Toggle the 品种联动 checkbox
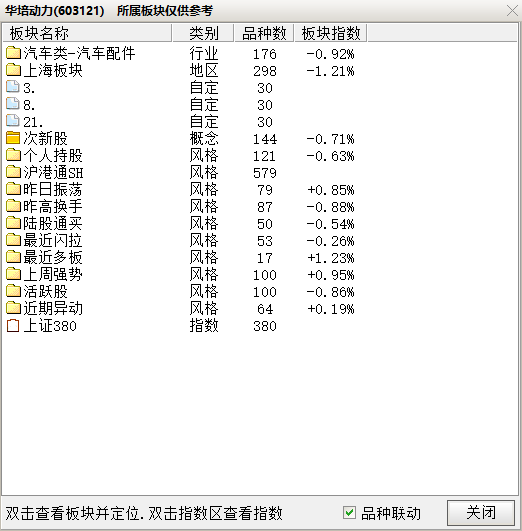This screenshot has width=522, height=531. pyautogui.click(x=349, y=513)
